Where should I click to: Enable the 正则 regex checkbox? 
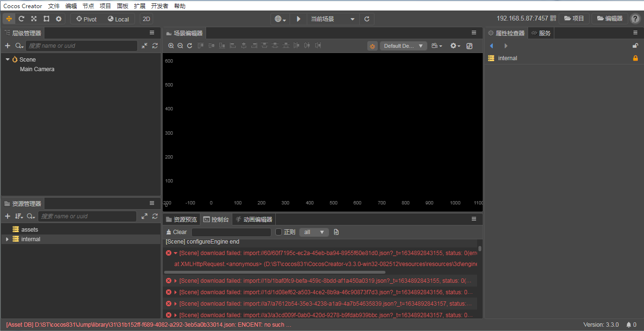coord(279,232)
